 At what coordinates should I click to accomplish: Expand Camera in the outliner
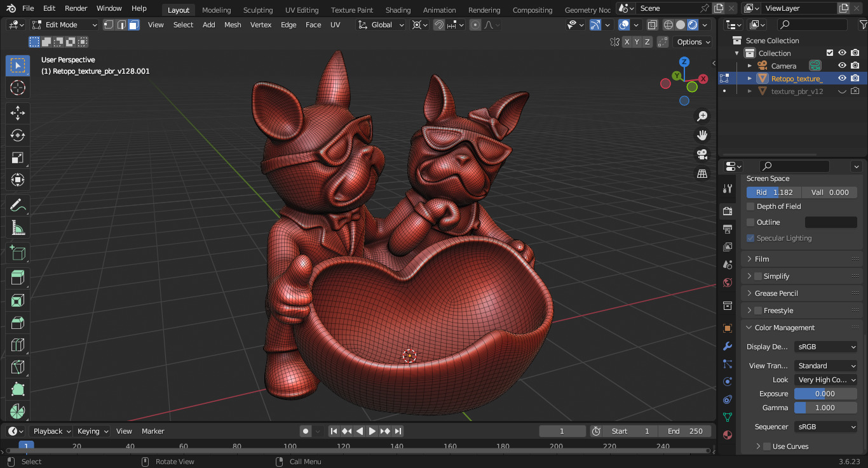(x=749, y=65)
